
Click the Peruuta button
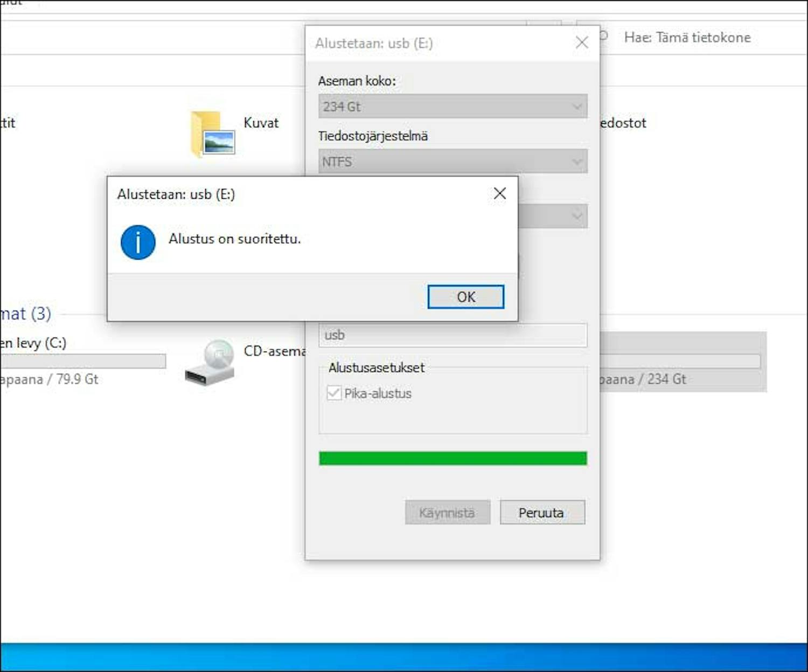[x=542, y=513]
